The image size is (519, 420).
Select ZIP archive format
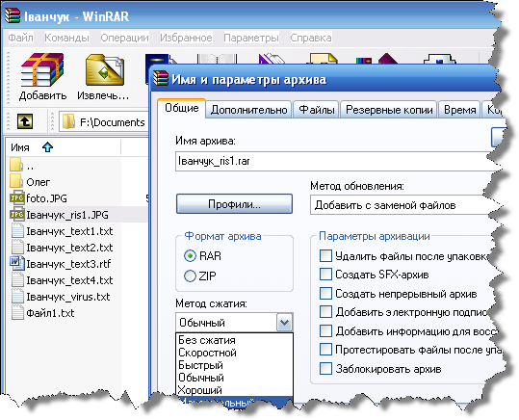(x=190, y=276)
